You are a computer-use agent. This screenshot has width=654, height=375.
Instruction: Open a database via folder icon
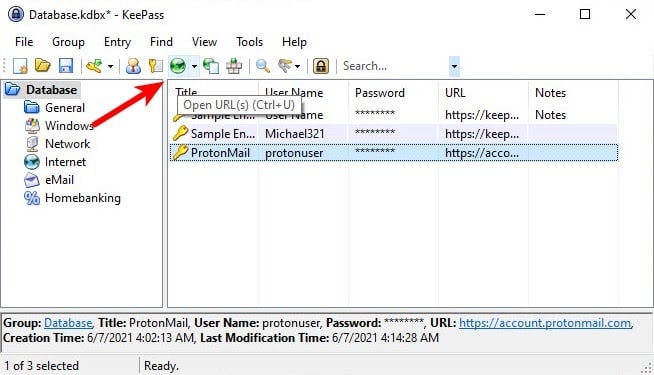[43, 65]
